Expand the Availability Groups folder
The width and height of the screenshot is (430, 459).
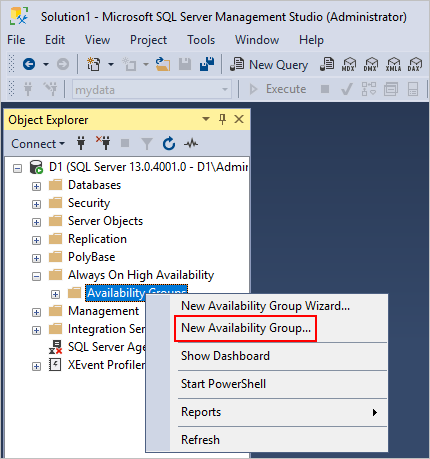[x=55, y=294]
